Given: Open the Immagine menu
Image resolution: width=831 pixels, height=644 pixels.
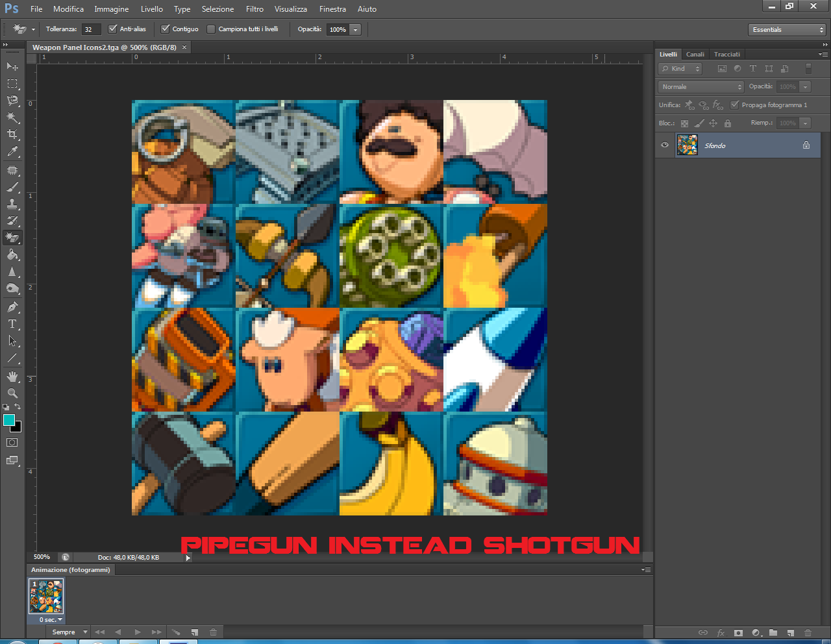Looking at the screenshot, I should click(111, 9).
